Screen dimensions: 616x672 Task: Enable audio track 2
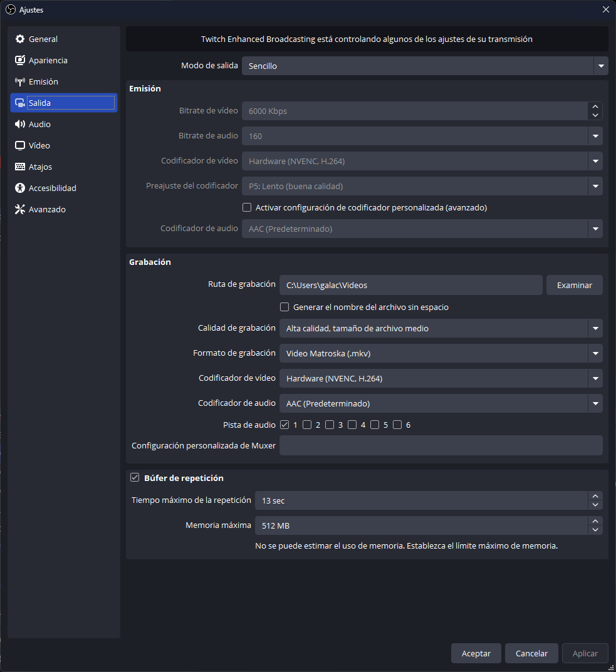point(307,425)
